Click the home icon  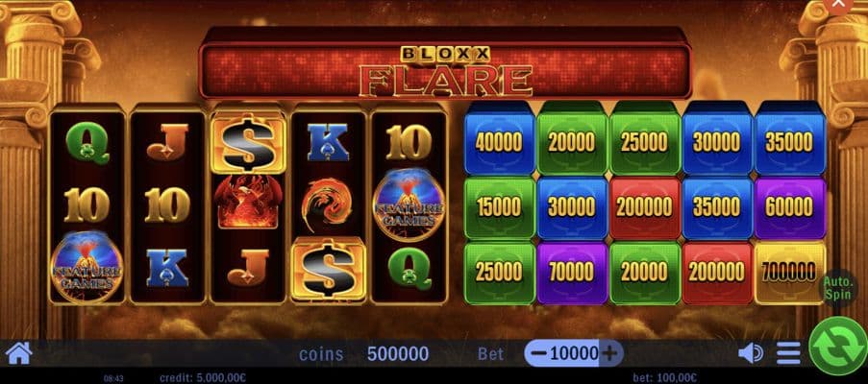pyautogui.click(x=18, y=353)
